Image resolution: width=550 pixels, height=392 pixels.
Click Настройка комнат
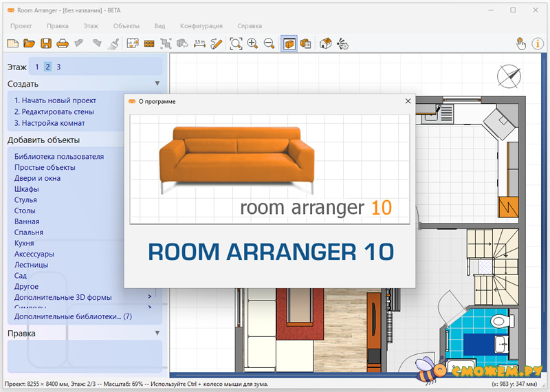click(49, 123)
